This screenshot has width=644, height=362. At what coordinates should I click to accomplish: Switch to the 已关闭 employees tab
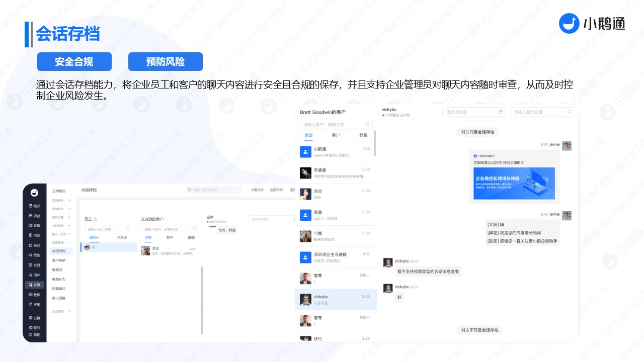[x=122, y=237]
